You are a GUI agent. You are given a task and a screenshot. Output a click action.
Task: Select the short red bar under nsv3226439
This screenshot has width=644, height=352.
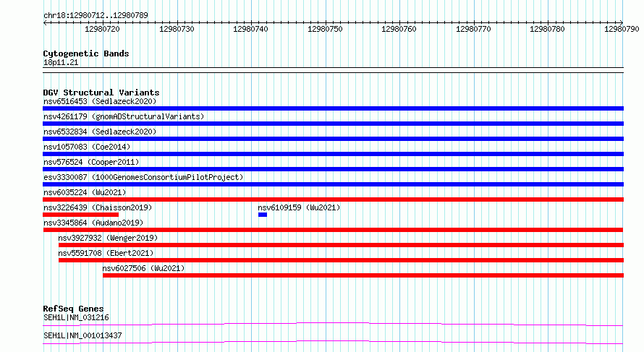click(x=80, y=215)
